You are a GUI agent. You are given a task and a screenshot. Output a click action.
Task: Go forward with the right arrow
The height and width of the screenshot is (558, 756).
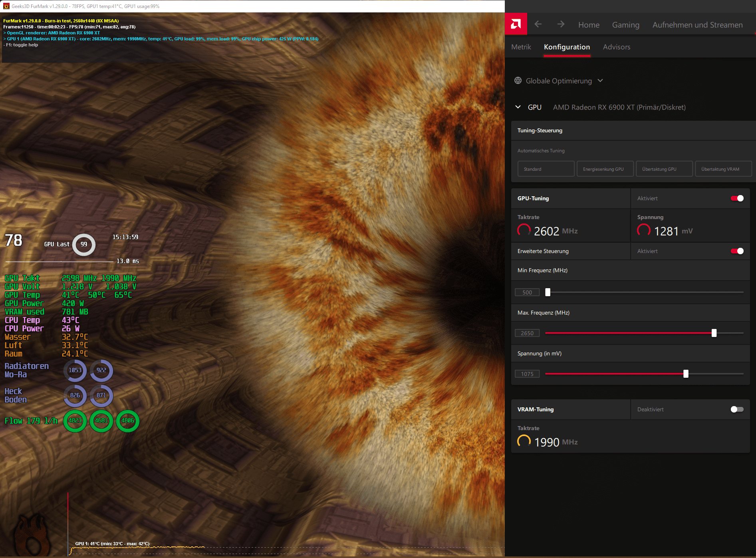click(561, 24)
